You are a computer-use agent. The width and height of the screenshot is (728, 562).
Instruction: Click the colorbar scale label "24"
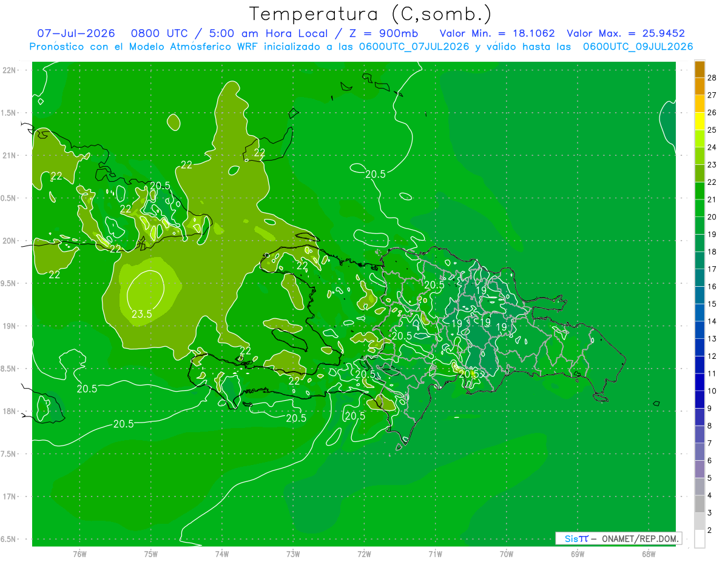712,147
